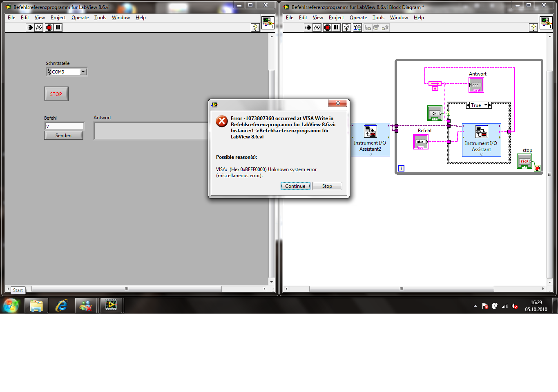
Task: Click the Befehl input field
Action: (x=65, y=126)
